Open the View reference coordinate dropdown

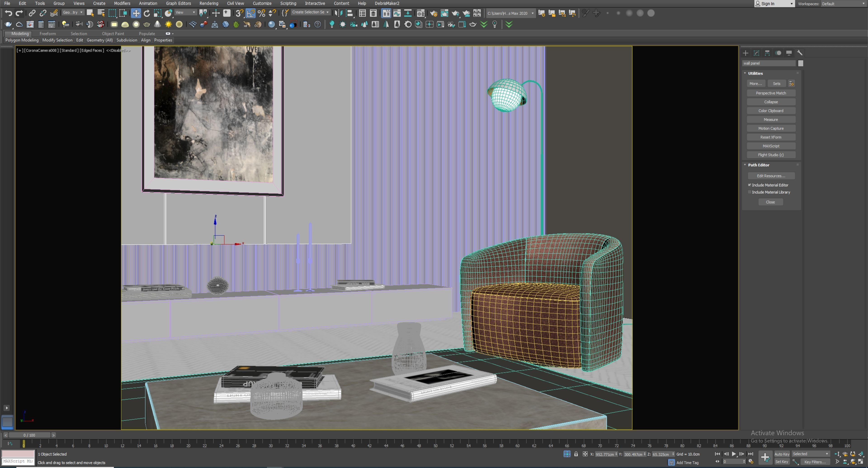click(186, 12)
